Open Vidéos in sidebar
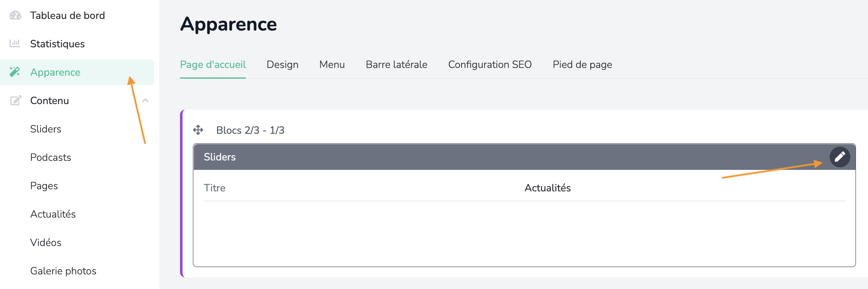The width and height of the screenshot is (868, 289). [46, 243]
